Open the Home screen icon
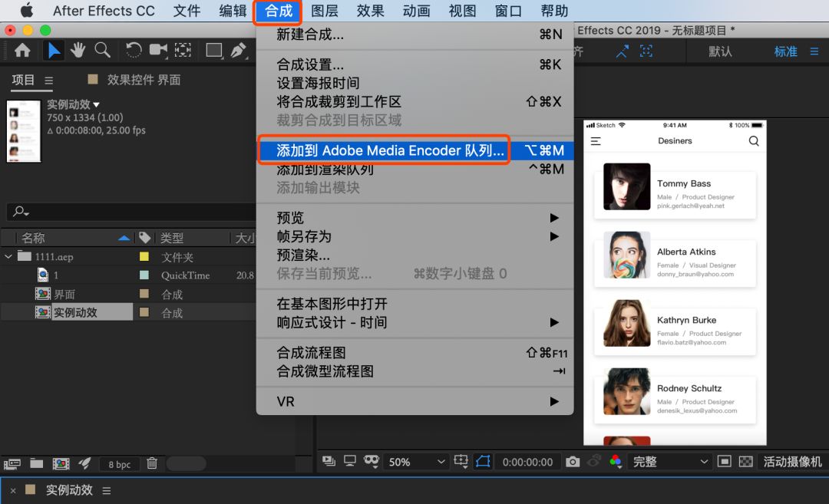This screenshot has height=504, width=829. tap(22, 51)
